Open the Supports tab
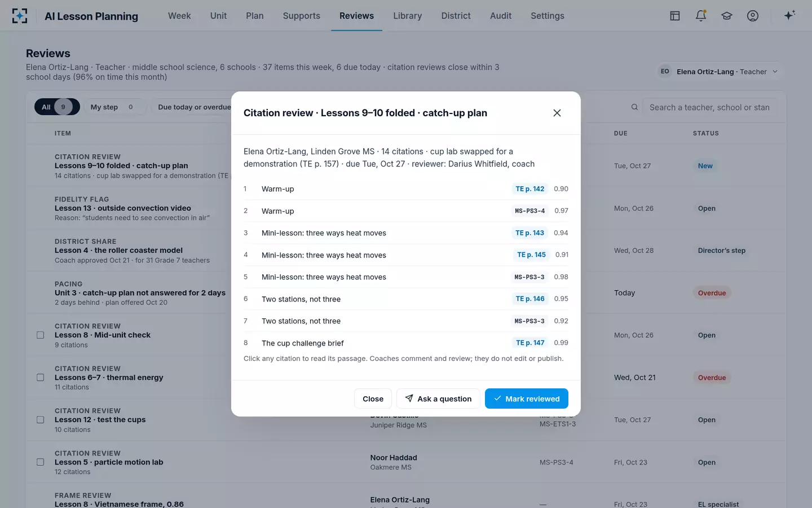The image size is (812, 508). [302, 16]
